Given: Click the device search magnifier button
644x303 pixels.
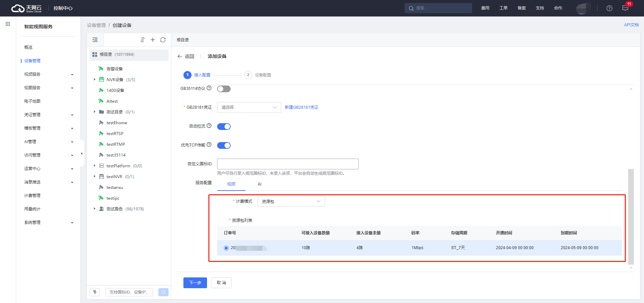Looking at the screenshot, I should [x=164, y=292].
